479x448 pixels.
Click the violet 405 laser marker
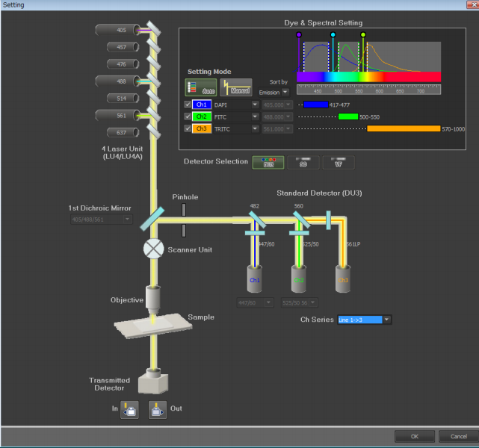299,34
